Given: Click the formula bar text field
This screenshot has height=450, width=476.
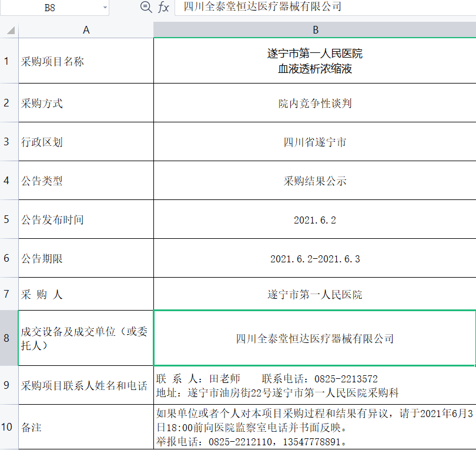Looking at the screenshot, I should [x=326, y=7].
